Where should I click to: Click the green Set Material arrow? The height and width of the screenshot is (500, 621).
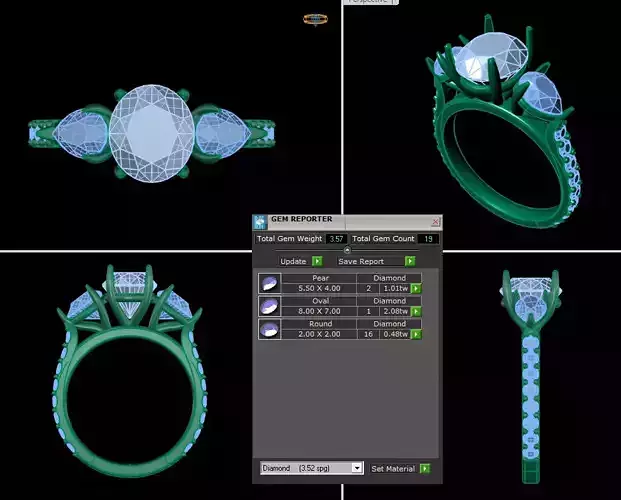[x=425, y=469]
